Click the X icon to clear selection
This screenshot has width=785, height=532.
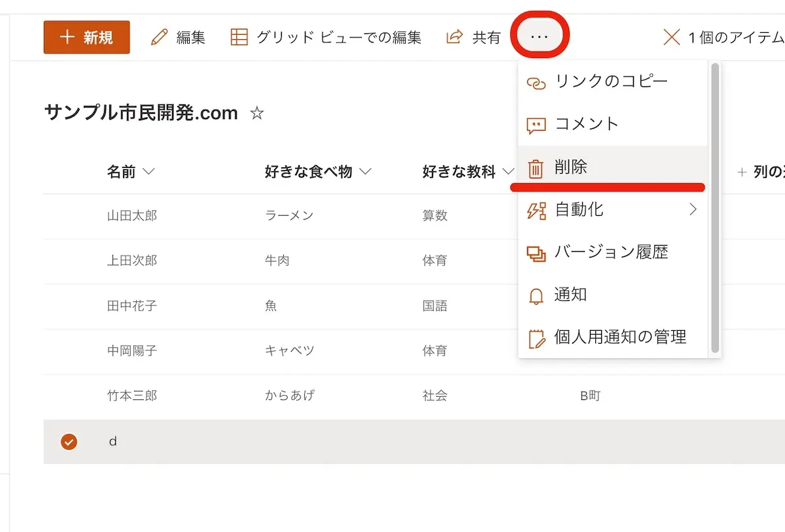tap(671, 37)
